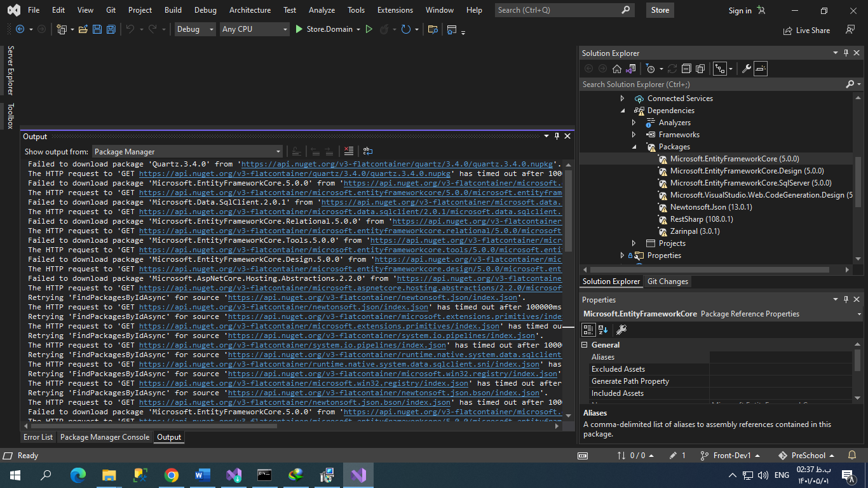Click Alphabetical sort icon in Properties panel
The height and width of the screenshot is (488, 868).
(603, 329)
